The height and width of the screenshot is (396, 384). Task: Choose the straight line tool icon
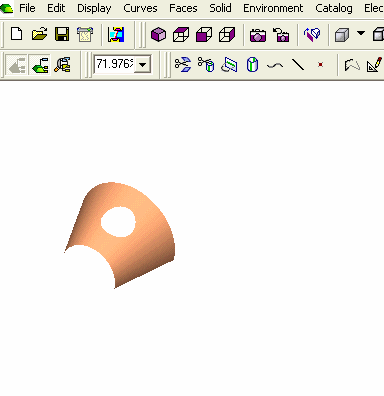298,64
